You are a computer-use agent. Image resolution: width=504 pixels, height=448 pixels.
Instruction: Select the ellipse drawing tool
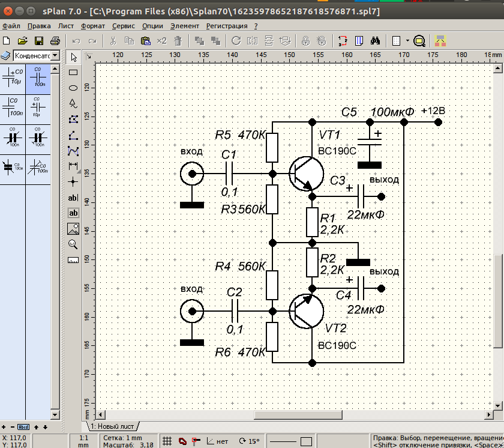[73, 88]
